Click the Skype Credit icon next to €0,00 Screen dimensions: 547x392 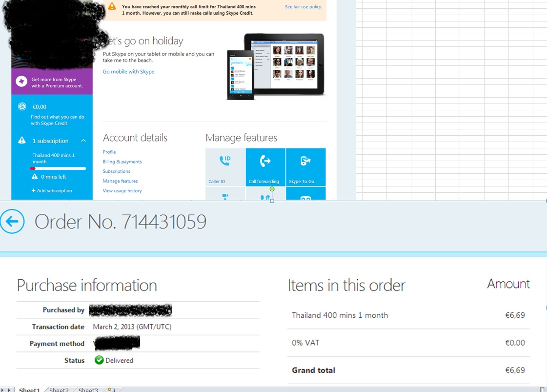coord(22,106)
